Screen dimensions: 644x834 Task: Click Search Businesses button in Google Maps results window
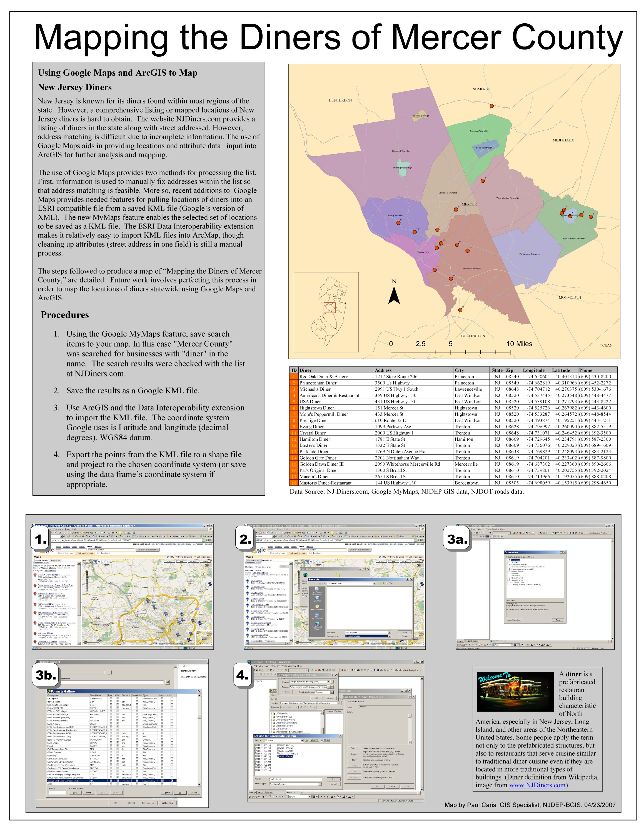click(x=148, y=550)
